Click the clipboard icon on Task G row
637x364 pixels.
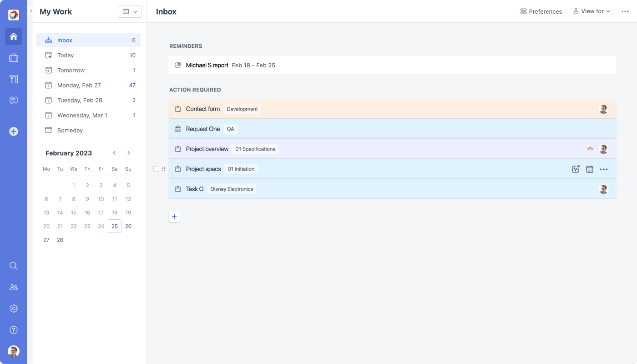tap(178, 189)
